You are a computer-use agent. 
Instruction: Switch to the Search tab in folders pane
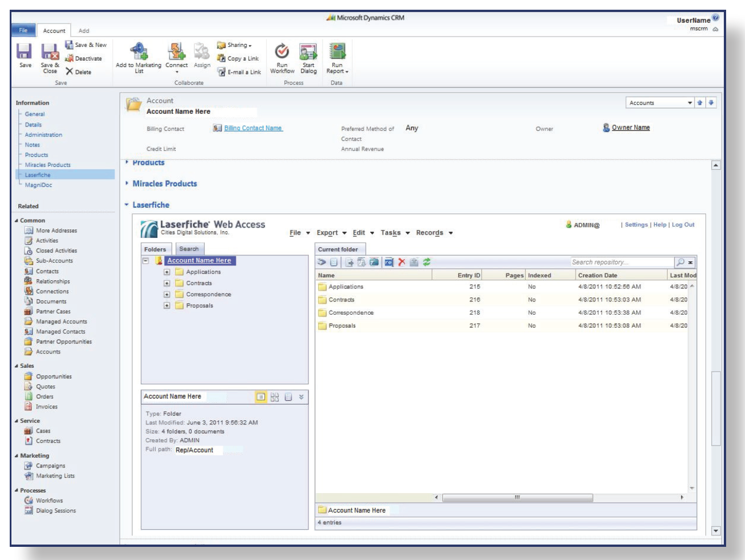[189, 249]
